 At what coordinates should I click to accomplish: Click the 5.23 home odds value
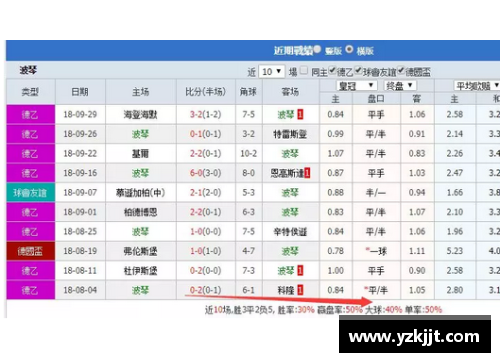(455, 251)
